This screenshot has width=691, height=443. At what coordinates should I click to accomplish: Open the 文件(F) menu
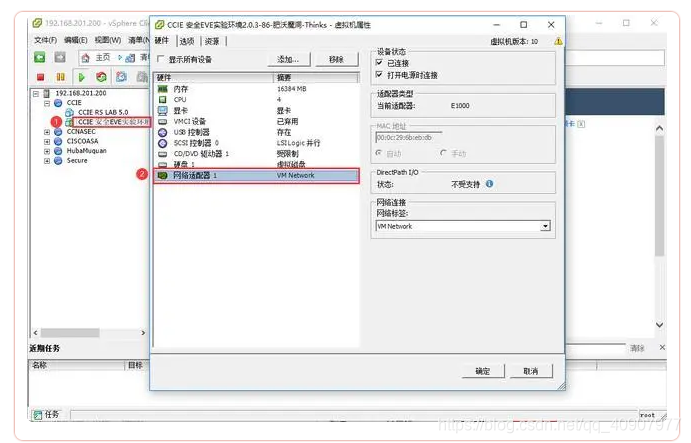pos(45,40)
